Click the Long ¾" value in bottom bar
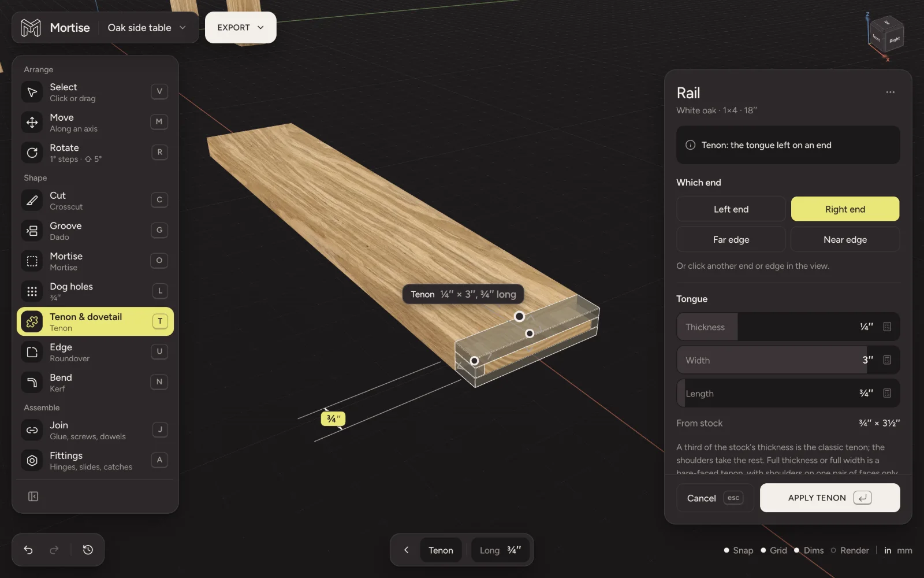924x578 pixels. [x=500, y=550]
